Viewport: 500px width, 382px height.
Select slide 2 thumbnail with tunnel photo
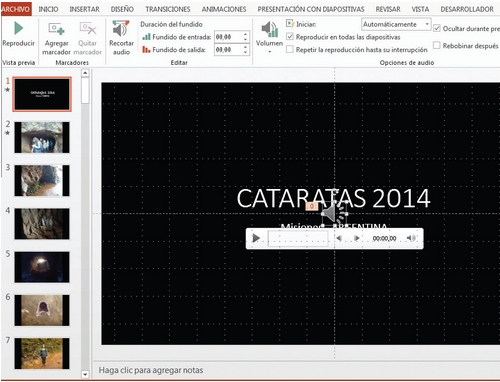tap(42, 137)
